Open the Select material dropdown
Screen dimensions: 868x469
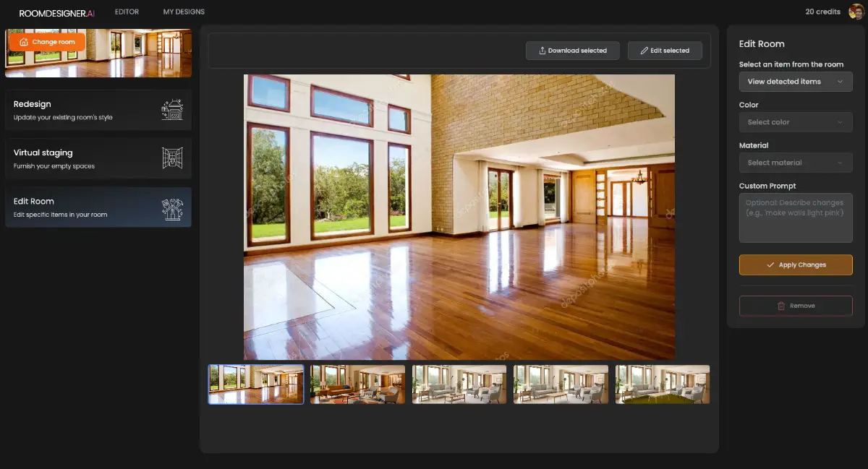pyautogui.click(x=796, y=162)
